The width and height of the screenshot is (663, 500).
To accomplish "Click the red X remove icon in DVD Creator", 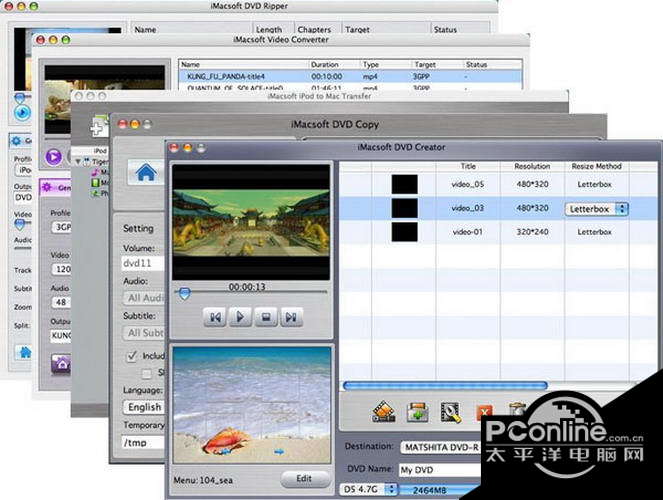I will click(x=484, y=413).
